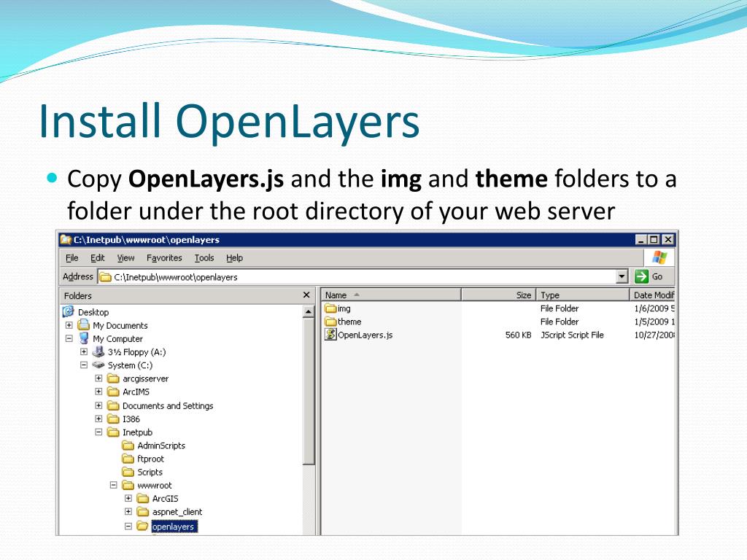Select the AdminScripts tree label

(161, 446)
